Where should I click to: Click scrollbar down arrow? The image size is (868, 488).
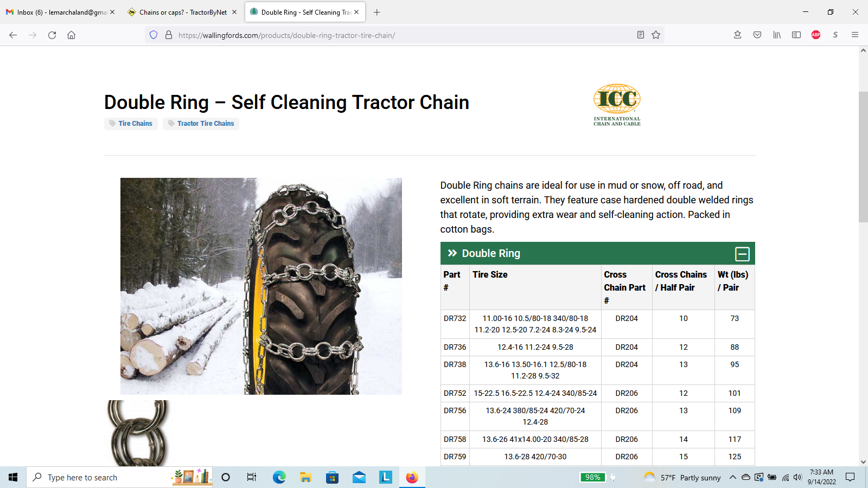point(863,462)
